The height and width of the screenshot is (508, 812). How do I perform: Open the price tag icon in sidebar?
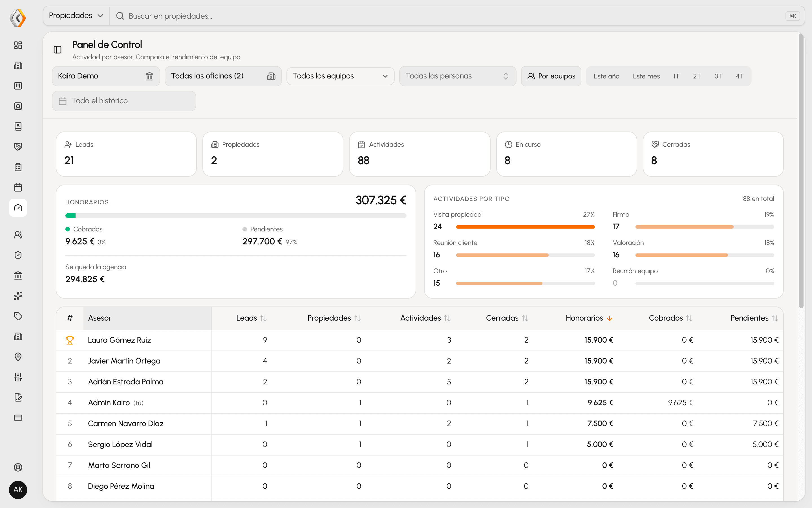click(x=18, y=316)
